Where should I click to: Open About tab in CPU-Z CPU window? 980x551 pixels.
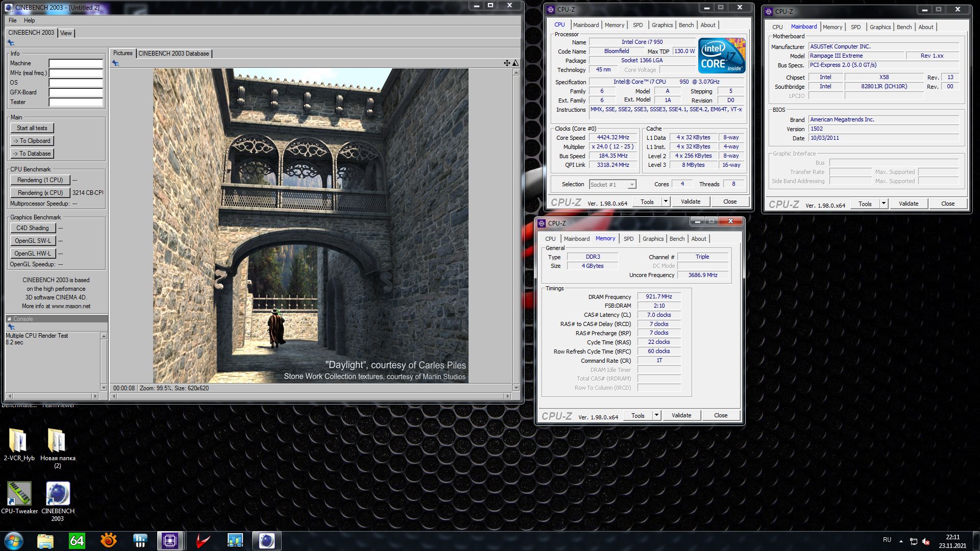point(708,25)
